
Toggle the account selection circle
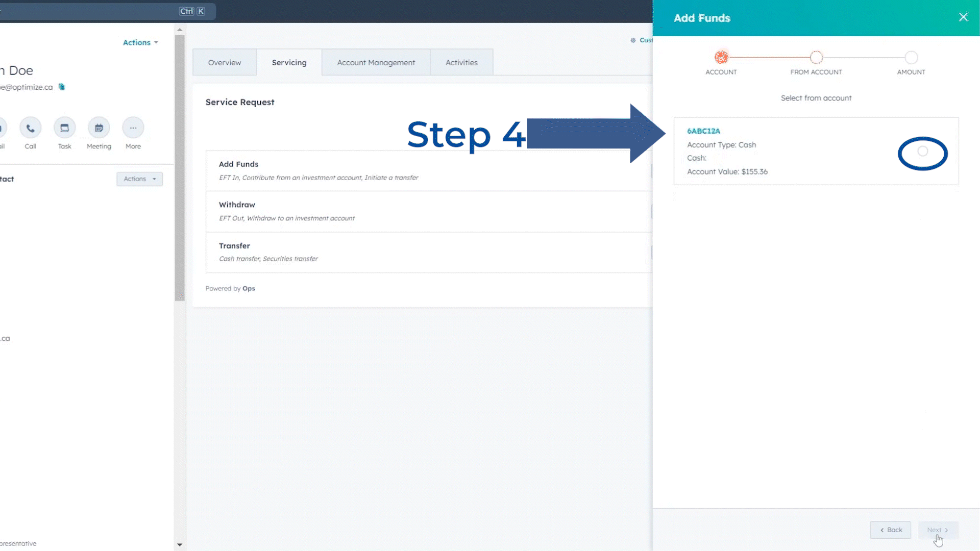coord(923,151)
